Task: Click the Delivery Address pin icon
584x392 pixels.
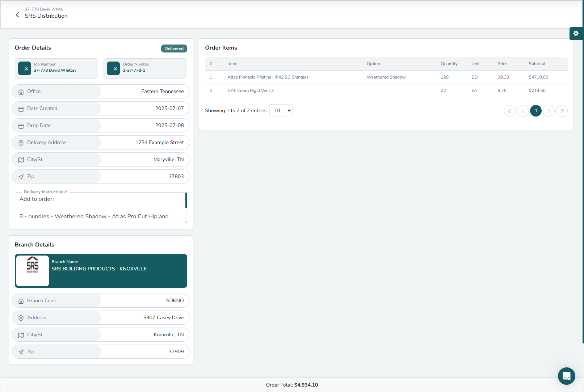Action: coord(21,143)
